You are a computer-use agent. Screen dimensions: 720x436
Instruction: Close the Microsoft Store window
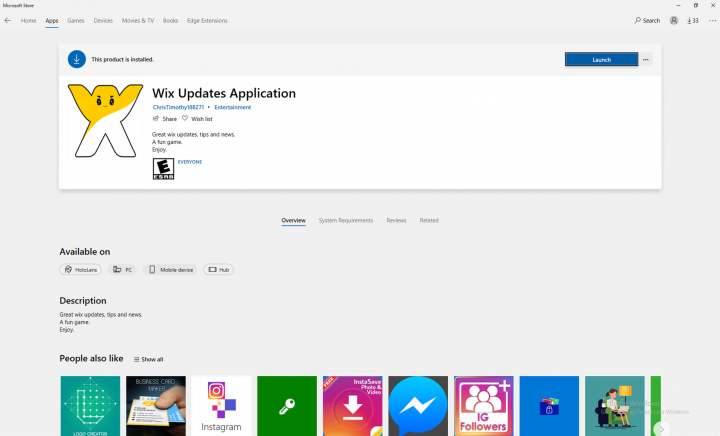(x=713, y=5)
